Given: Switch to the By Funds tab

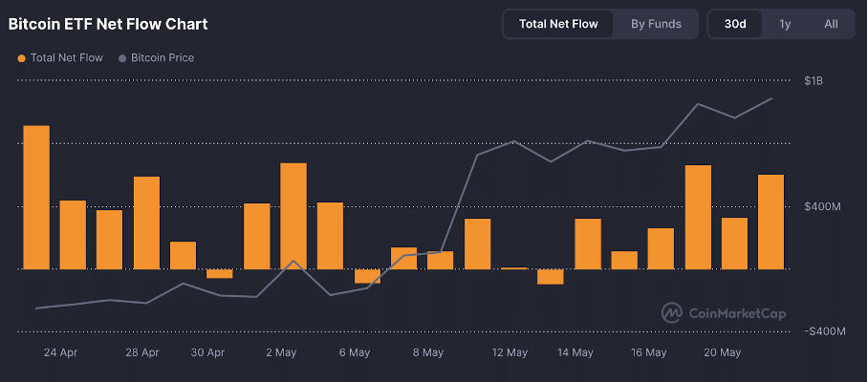Looking at the screenshot, I should point(656,24).
